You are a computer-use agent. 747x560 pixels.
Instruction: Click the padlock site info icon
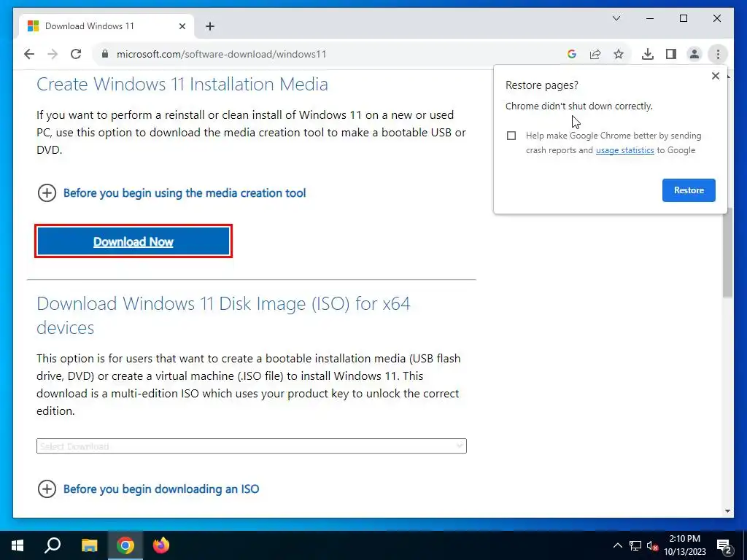tap(105, 54)
